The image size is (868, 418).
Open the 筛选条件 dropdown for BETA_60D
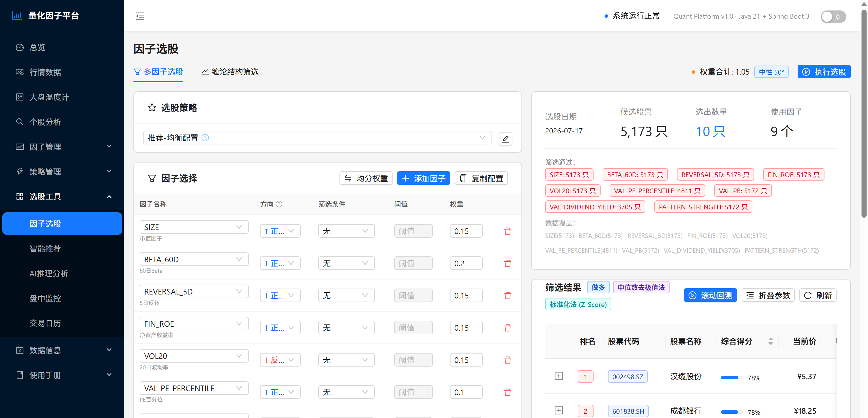[346, 263]
